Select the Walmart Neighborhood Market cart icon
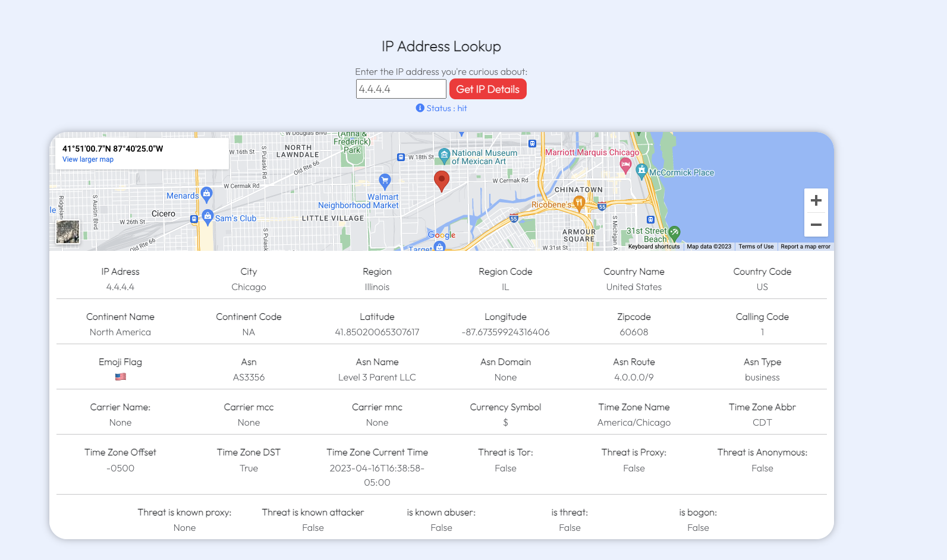Image resolution: width=947 pixels, height=560 pixels. click(385, 181)
